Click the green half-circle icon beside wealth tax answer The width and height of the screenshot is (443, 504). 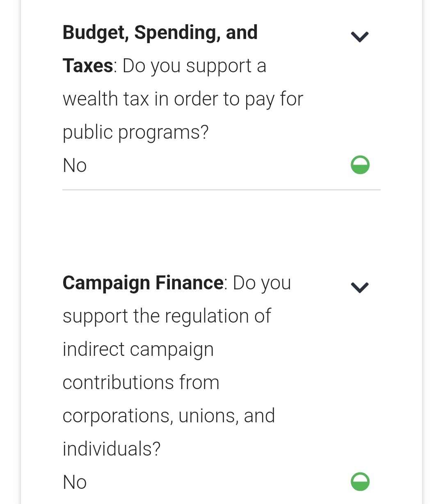(360, 165)
